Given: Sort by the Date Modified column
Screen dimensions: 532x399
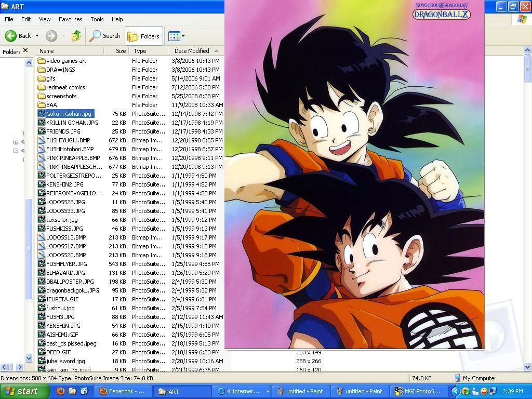Looking at the screenshot, I should coord(196,51).
